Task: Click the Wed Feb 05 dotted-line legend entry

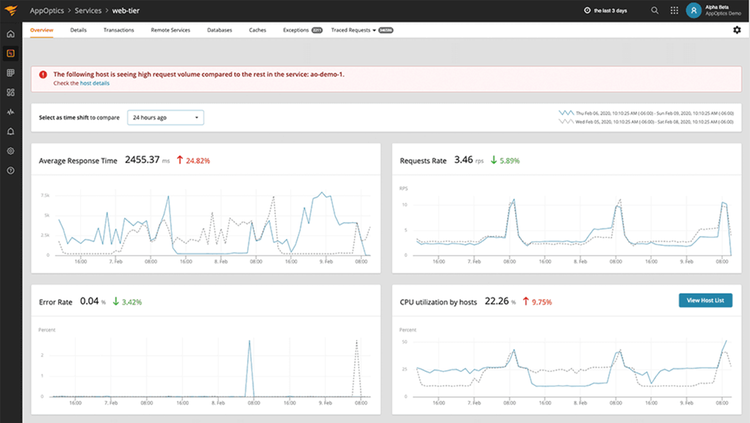Action: click(x=646, y=122)
